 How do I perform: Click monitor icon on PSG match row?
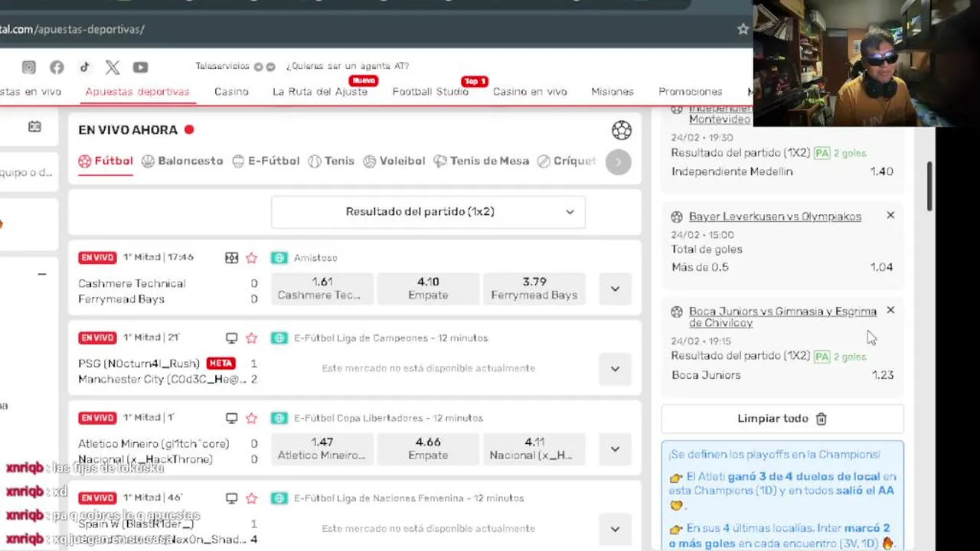coord(231,337)
